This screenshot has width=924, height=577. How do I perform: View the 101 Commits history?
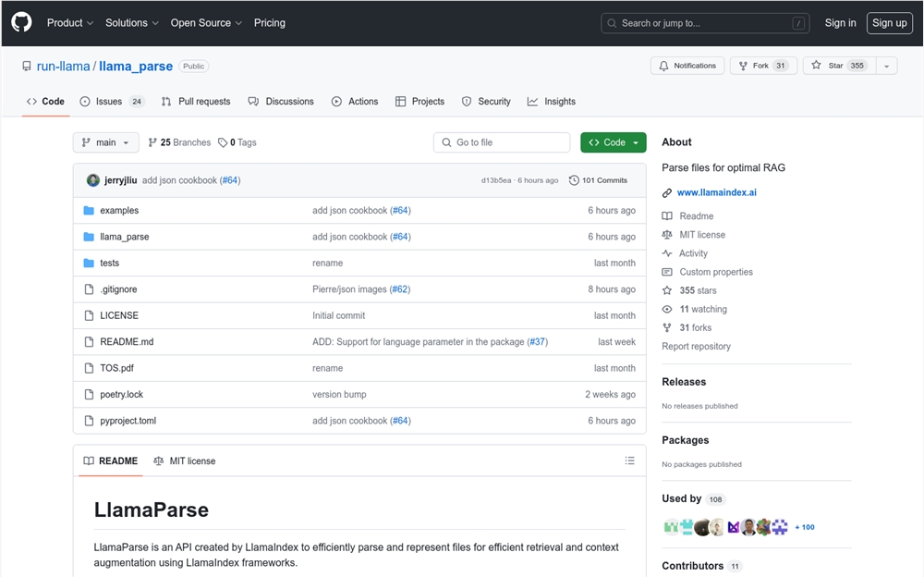coord(598,180)
